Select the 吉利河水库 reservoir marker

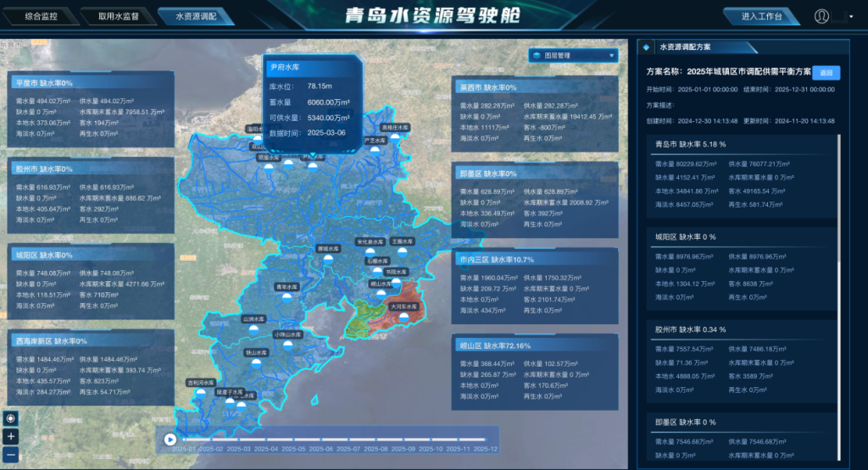click(201, 392)
